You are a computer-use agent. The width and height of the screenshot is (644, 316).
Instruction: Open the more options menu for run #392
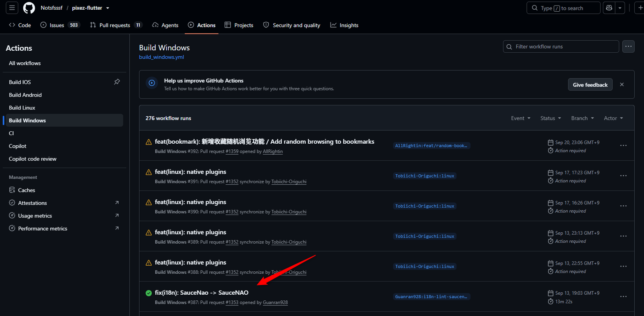click(x=623, y=145)
